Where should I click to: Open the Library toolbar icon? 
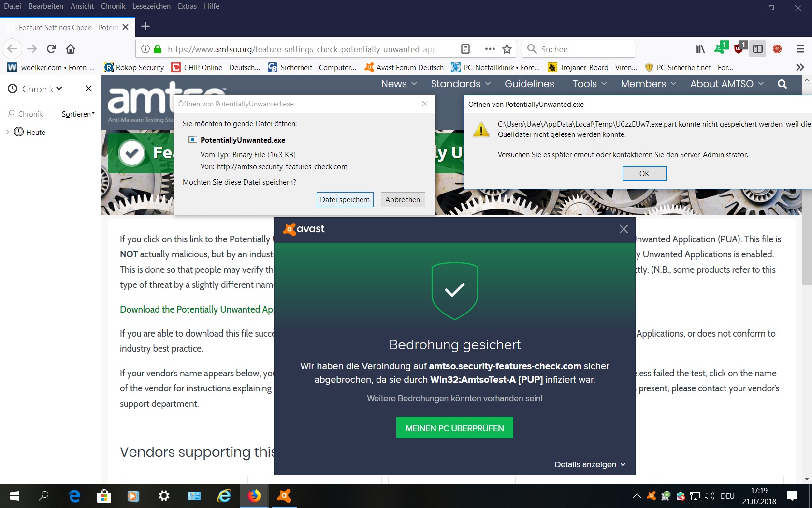(x=700, y=49)
